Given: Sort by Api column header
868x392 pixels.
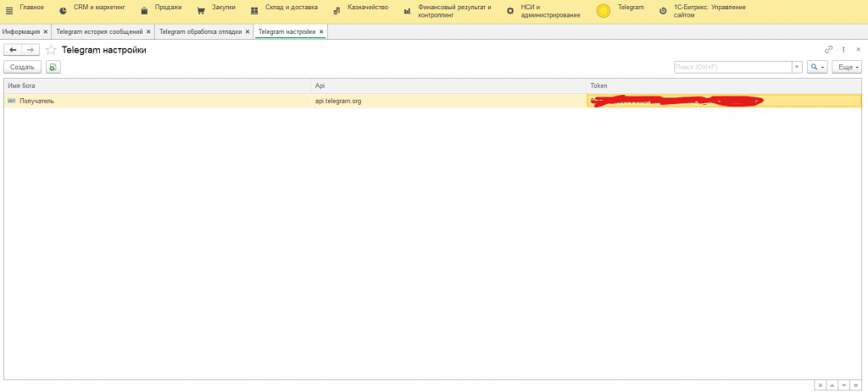Looking at the screenshot, I should (449, 86).
